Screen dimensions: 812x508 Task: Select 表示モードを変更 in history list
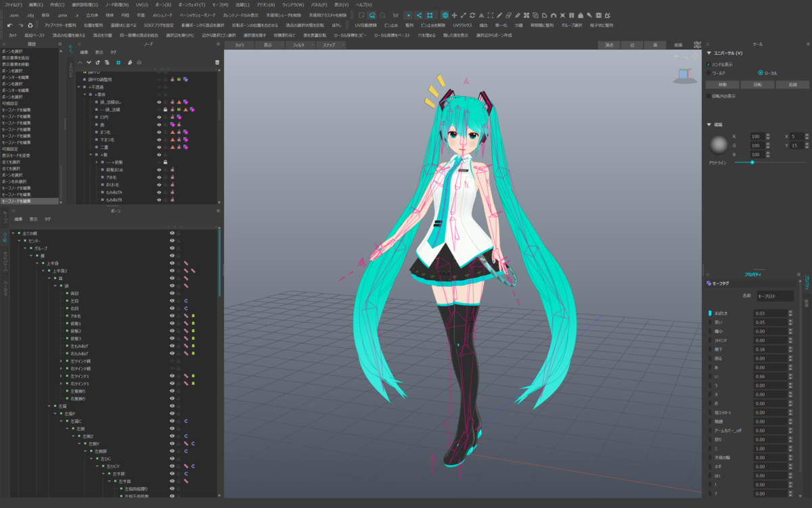point(14,155)
